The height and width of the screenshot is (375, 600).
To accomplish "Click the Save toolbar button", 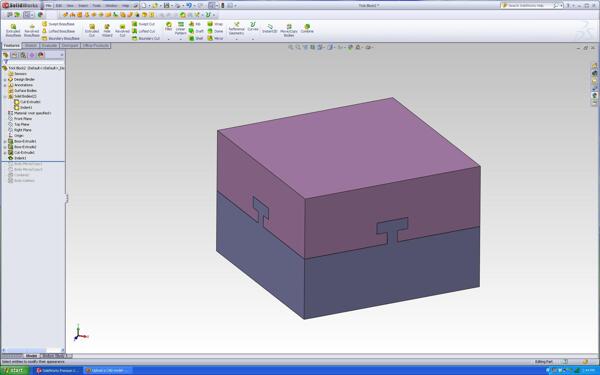I will point(166,5).
